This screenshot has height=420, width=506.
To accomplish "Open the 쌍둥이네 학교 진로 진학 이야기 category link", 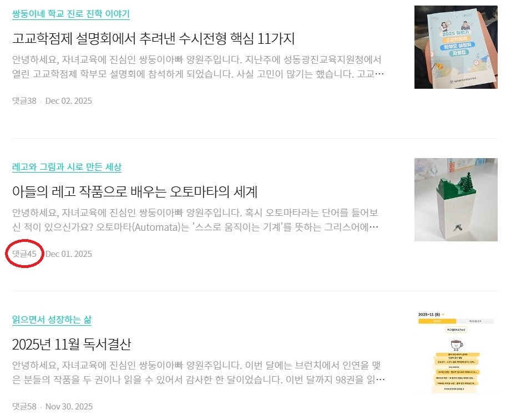I will (x=70, y=13).
